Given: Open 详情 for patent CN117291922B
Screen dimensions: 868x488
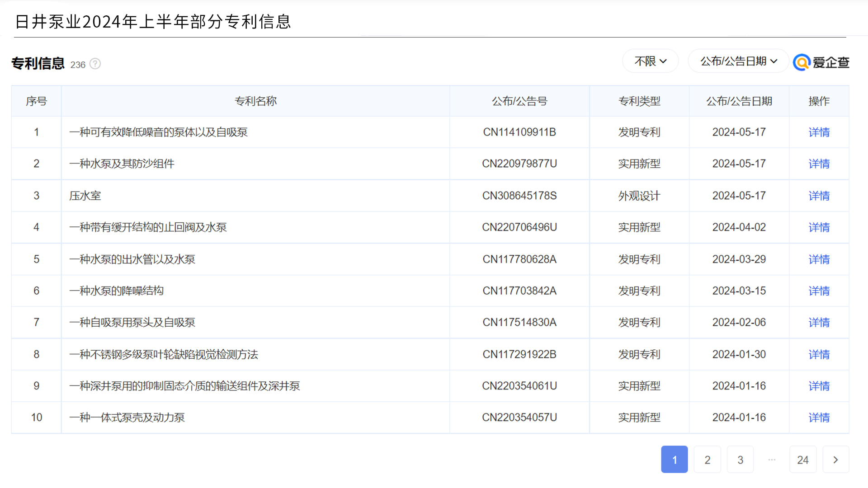Looking at the screenshot, I should [x=819, y=355].
